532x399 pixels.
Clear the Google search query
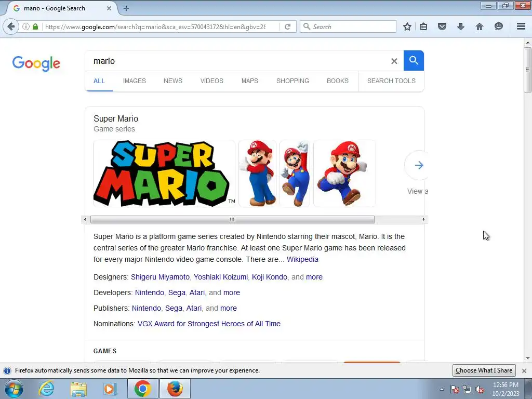point(394,61)
